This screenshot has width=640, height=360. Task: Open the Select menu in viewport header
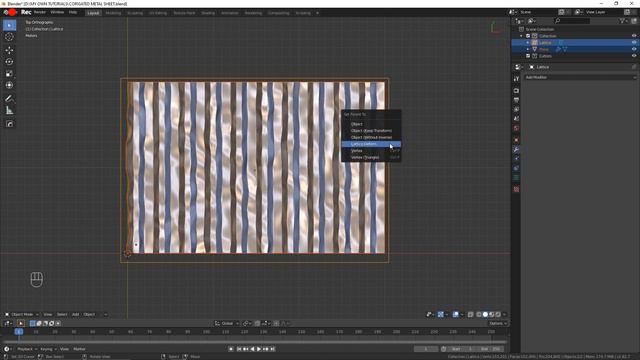pos(62,315)
